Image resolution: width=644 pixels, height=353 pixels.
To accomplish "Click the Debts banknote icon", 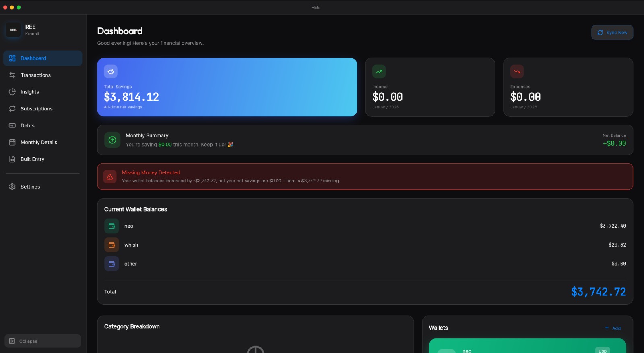I will [12, 126].
